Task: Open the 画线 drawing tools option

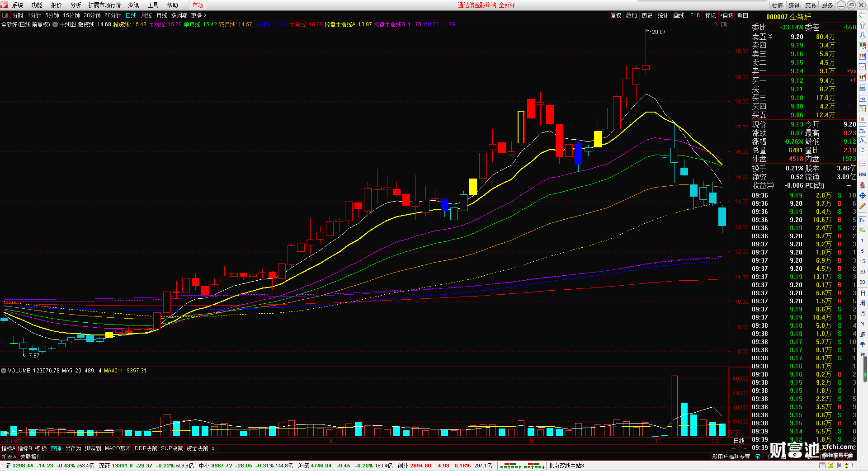Action: (x=679, y=15)
